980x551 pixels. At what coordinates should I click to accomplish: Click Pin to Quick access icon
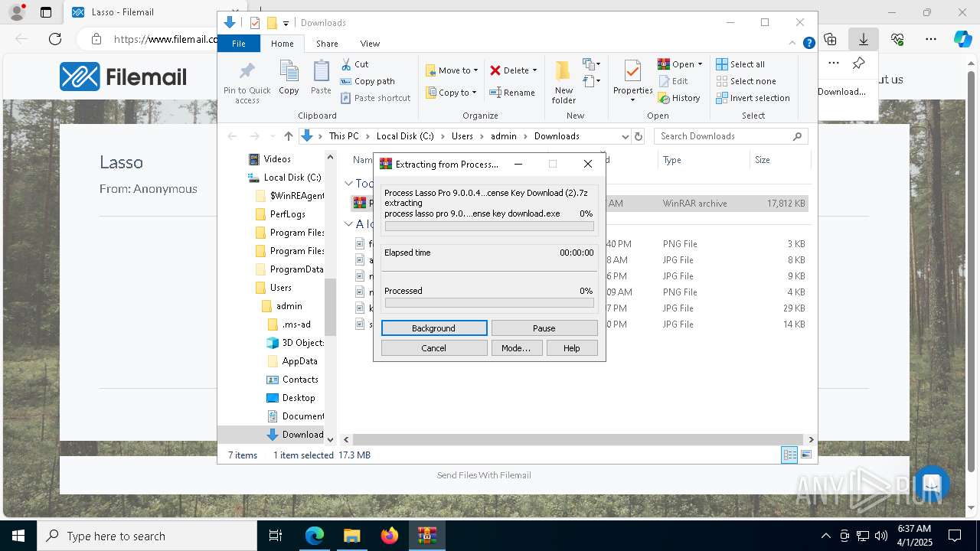pos(247,83)
